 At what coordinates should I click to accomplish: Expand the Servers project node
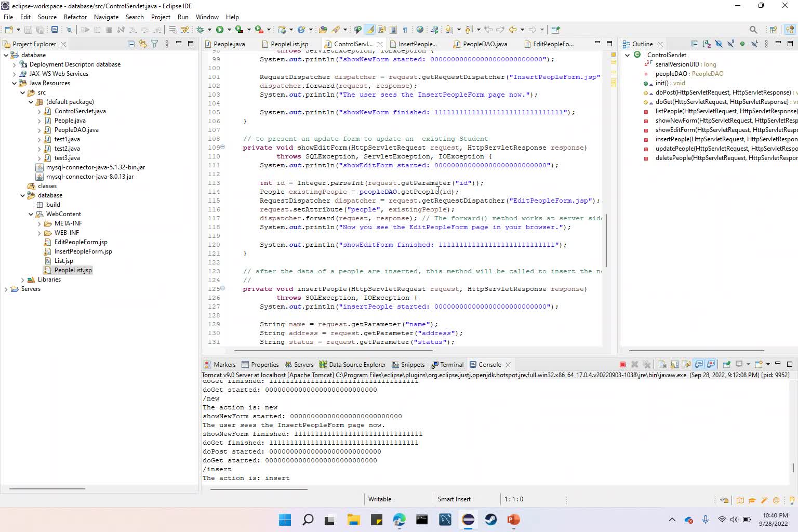6,289
